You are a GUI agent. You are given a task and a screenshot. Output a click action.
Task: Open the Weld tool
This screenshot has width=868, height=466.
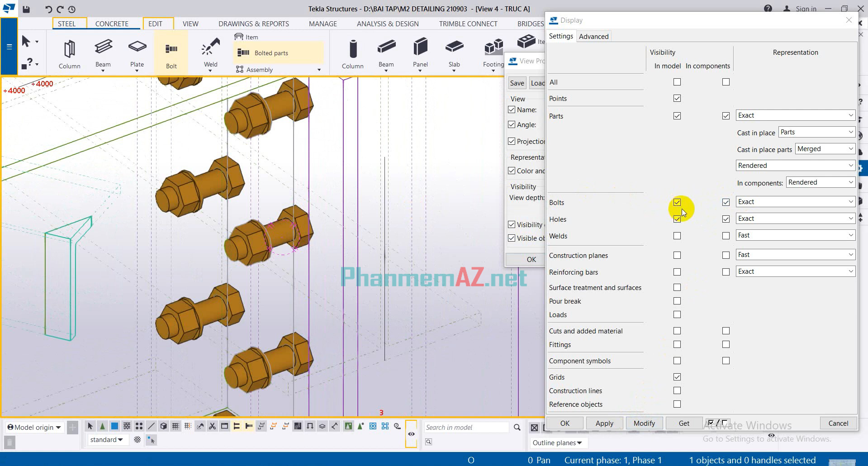point(209,52)
